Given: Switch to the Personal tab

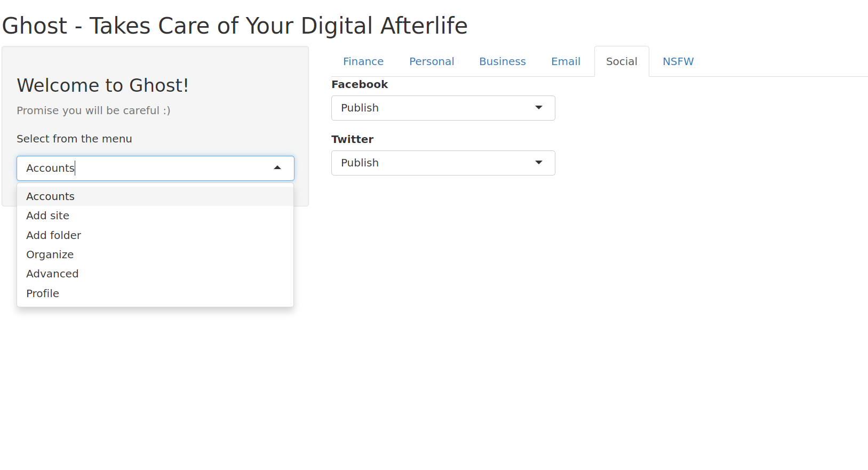Looking at the screenshot, I should (x=432, y=61).
